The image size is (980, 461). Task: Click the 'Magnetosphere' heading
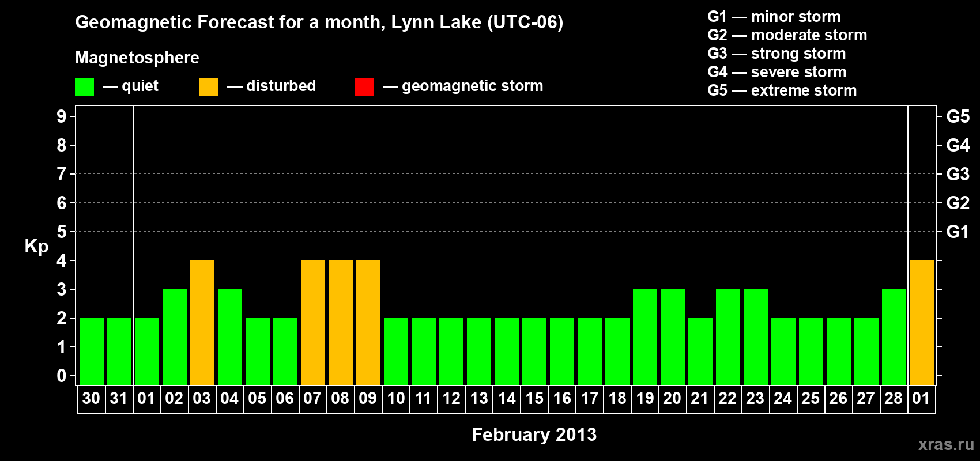(x=137, y=58)
